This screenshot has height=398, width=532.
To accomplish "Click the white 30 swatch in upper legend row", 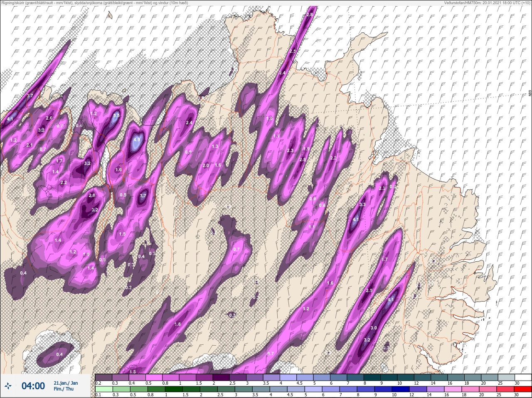I will [x=523, y=377].
